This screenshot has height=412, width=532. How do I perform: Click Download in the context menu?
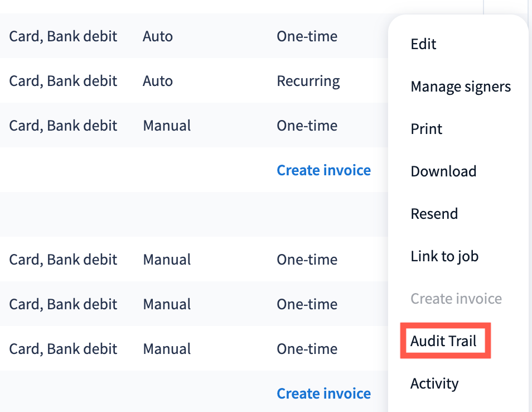click(443, 171)
